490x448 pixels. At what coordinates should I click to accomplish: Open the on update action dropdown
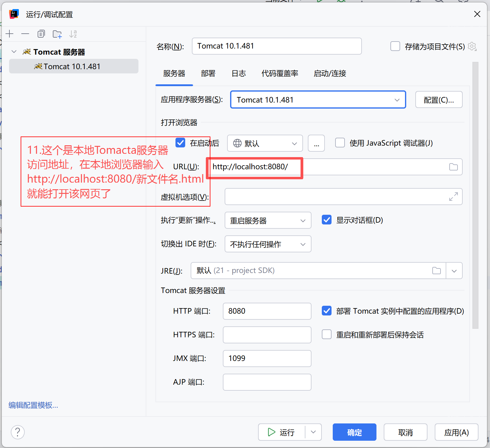268,220
